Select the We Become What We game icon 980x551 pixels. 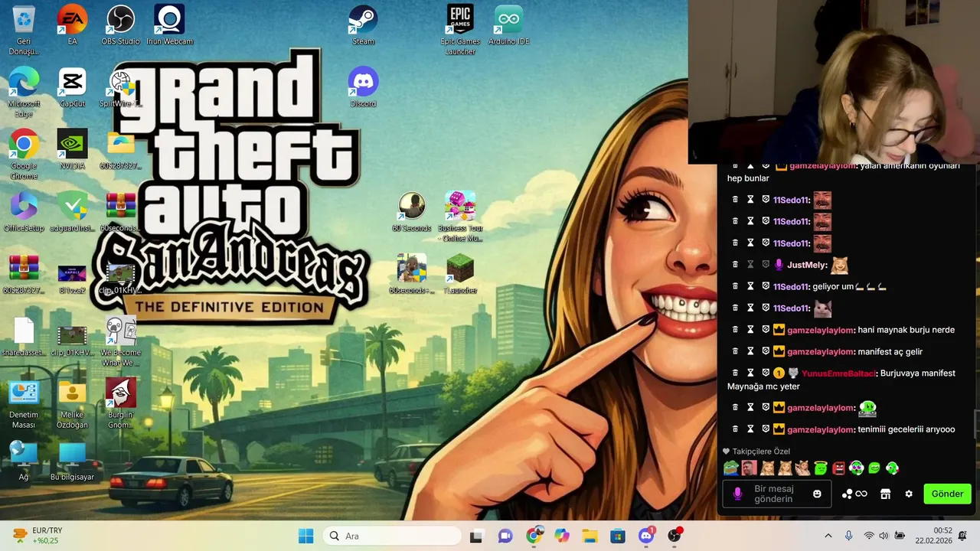(x=120, y=341)
